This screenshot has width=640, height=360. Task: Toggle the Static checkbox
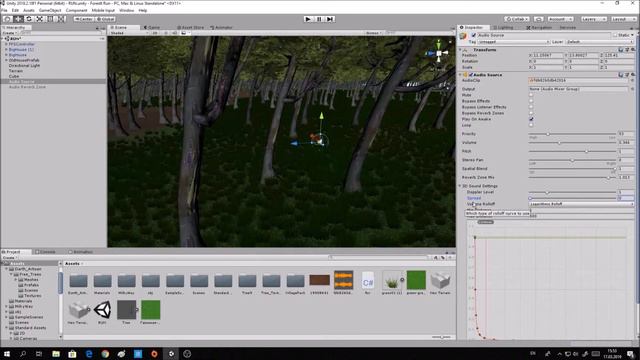click(615, 36)
